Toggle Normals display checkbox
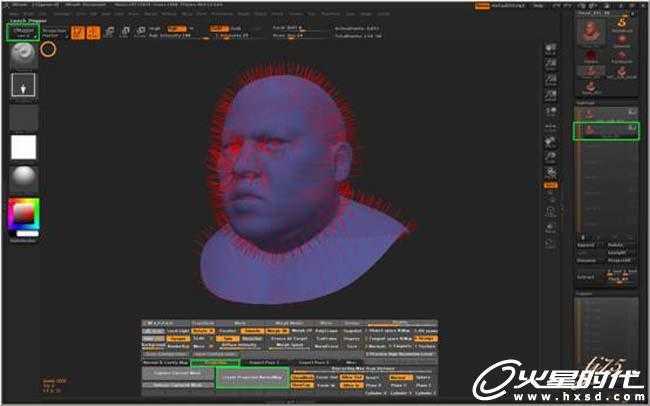Screen dimensions: 650x406 [378, 346]
